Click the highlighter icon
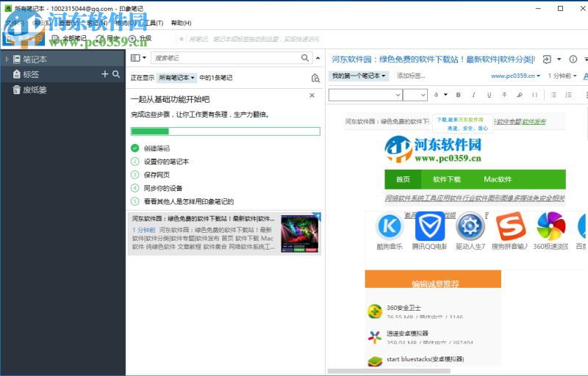588x376 pixels. point(520,95)
